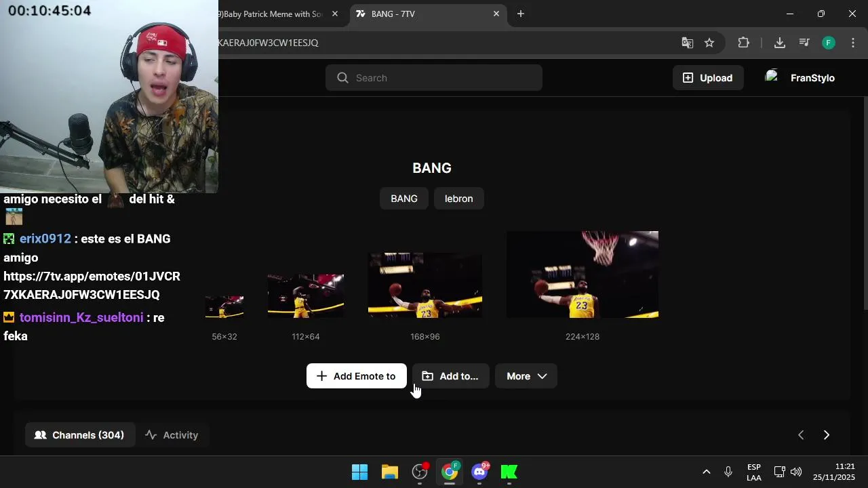Open the Chrome downloads icon
Screen dimensions: 868x488
point(780,43)
